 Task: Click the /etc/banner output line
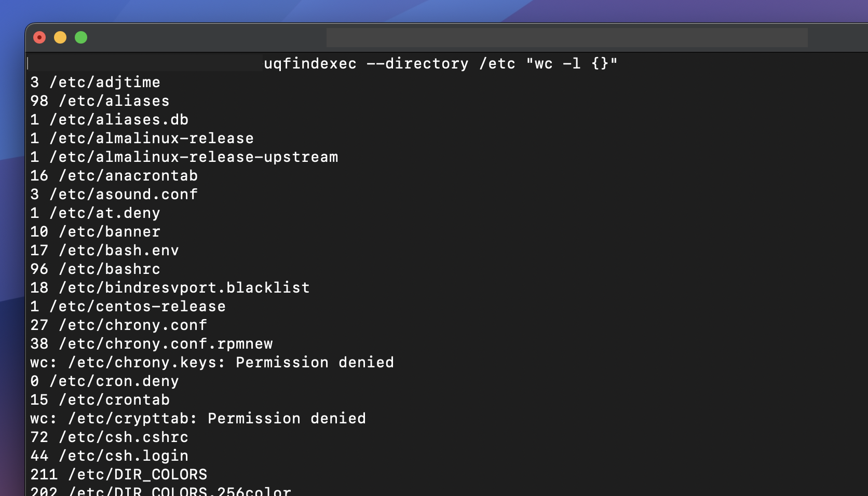pos(95,232)
